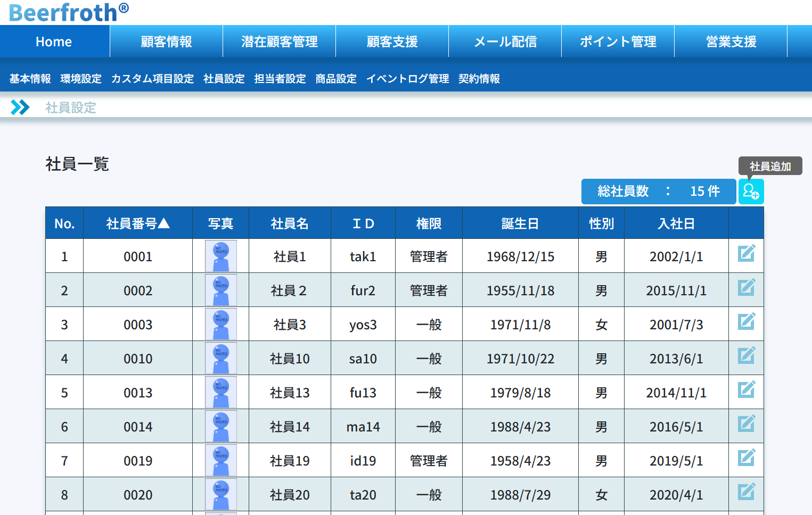
Task: Open イベントログ管理 link
Action: tap(407, 79)
